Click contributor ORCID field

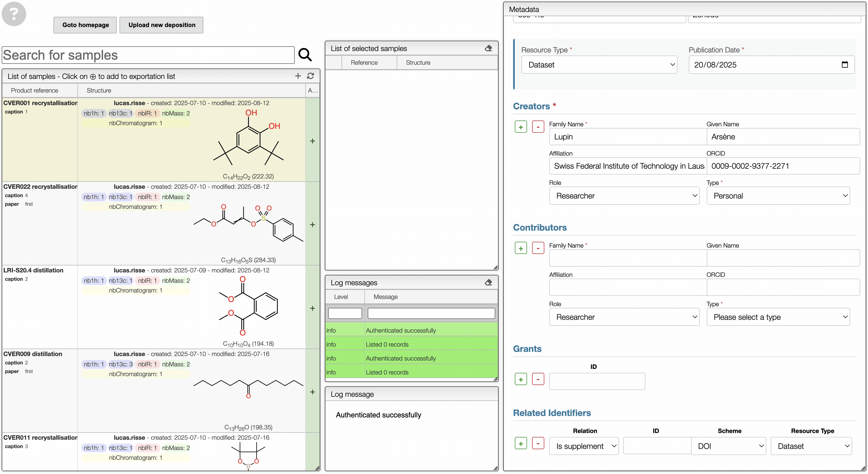tap(783, 287)
